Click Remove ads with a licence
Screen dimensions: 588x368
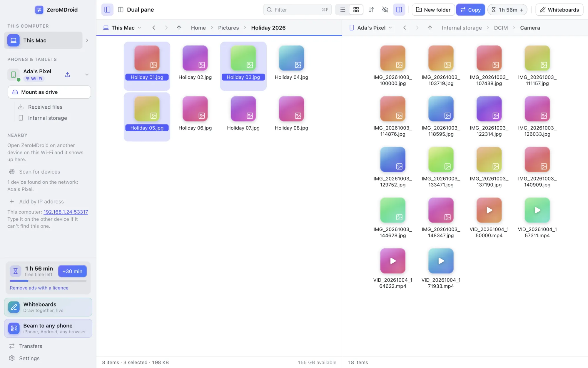coord(39,288)
